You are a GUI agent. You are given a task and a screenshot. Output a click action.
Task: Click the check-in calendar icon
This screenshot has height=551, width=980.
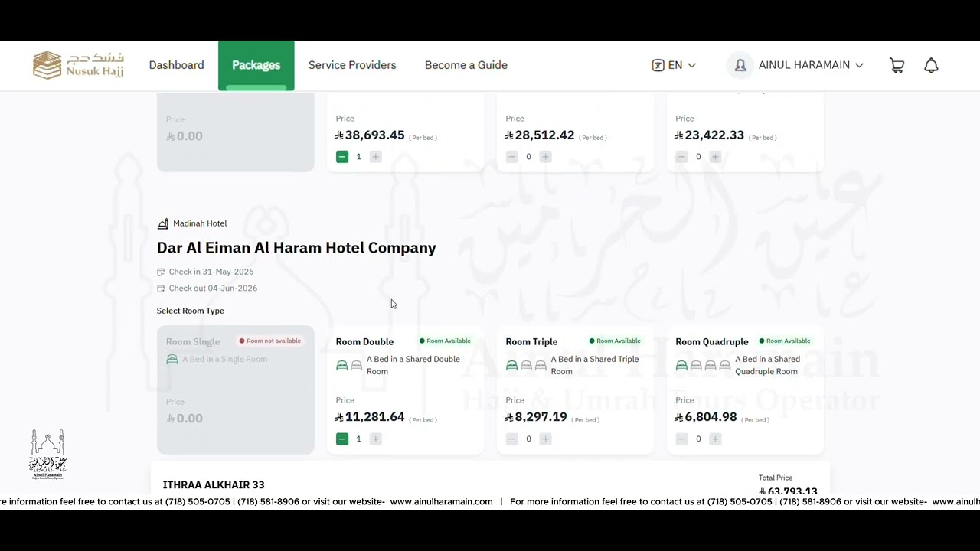point(161,272)
